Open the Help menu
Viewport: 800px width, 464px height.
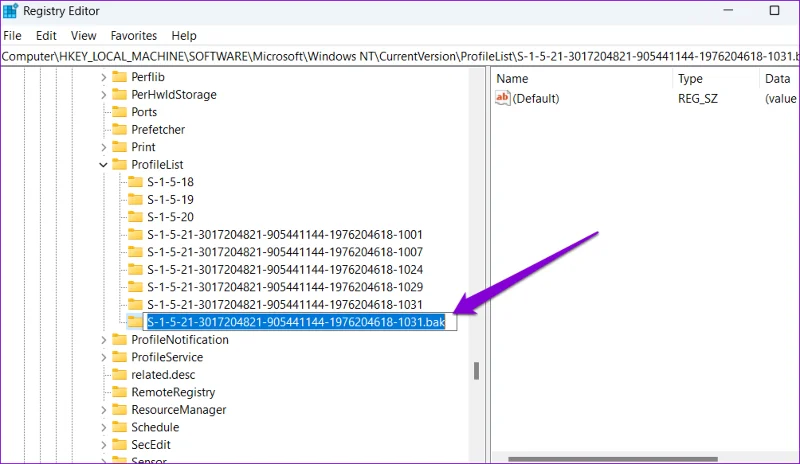point(184,36)
